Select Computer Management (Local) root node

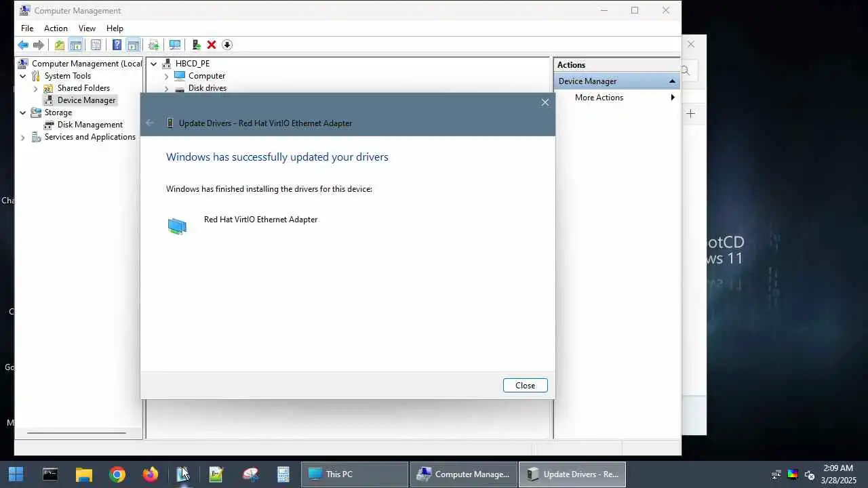click(x=87, y=64)
